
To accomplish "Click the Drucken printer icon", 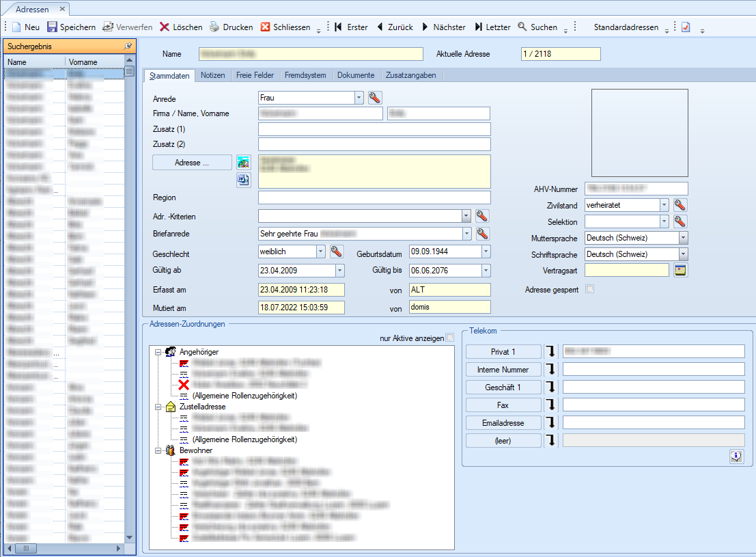I will coord(214,27).
